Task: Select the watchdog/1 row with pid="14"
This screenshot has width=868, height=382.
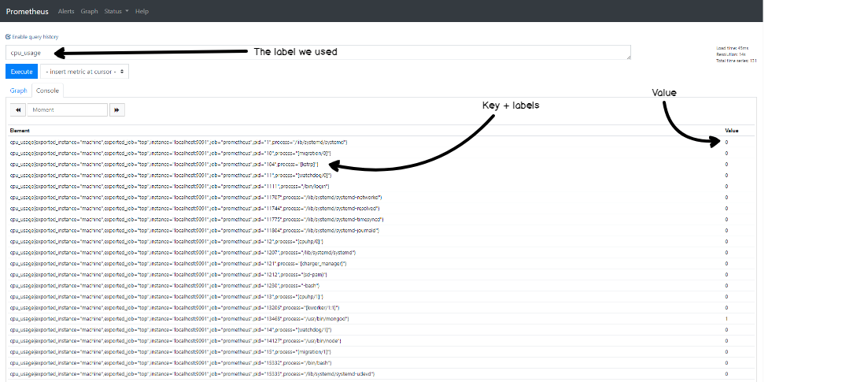Action: point(382,330)
